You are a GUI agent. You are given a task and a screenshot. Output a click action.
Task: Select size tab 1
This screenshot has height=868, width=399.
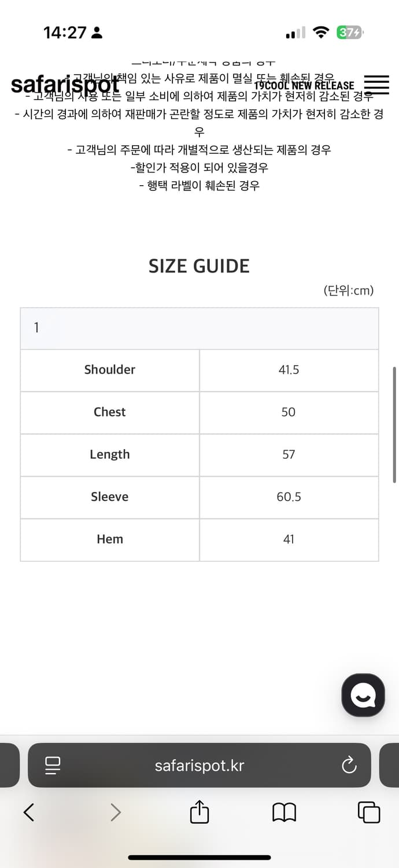pos(37,328)
